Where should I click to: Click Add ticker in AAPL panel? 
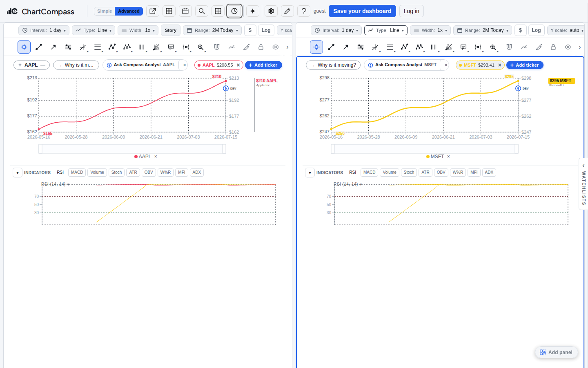263,65
